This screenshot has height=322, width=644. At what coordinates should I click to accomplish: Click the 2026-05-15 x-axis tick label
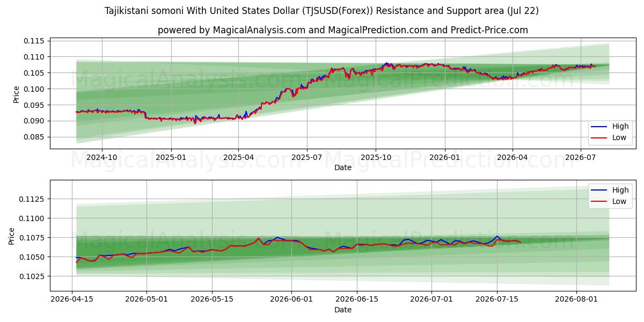[x=211, y=300]
